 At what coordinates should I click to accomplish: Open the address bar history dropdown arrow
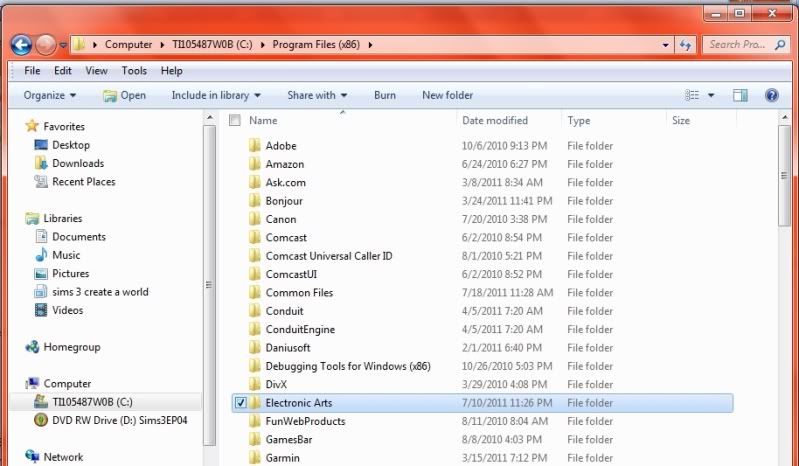(x=665, y=45)
